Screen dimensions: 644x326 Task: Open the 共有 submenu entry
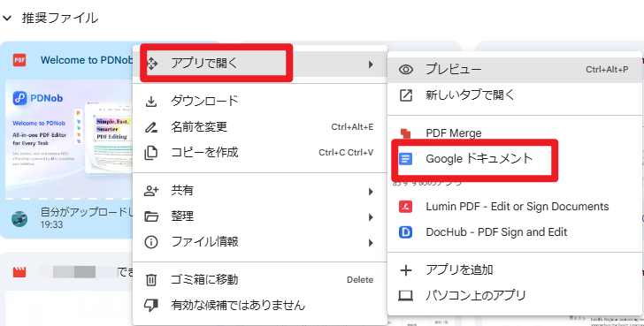point(260,191)
